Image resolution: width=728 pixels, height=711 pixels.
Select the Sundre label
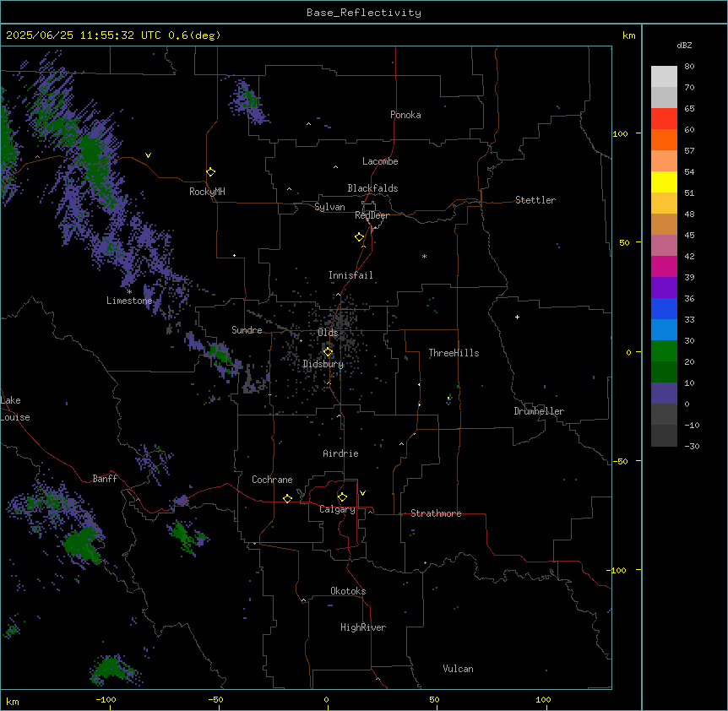(247, 330)
